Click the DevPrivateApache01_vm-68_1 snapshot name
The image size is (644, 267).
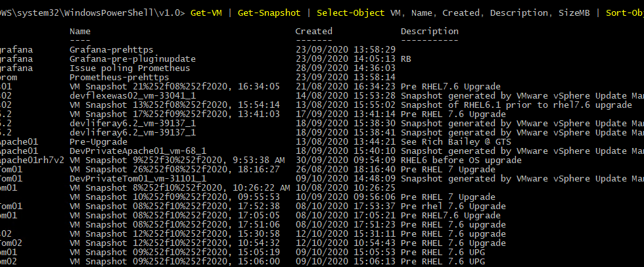137,151
